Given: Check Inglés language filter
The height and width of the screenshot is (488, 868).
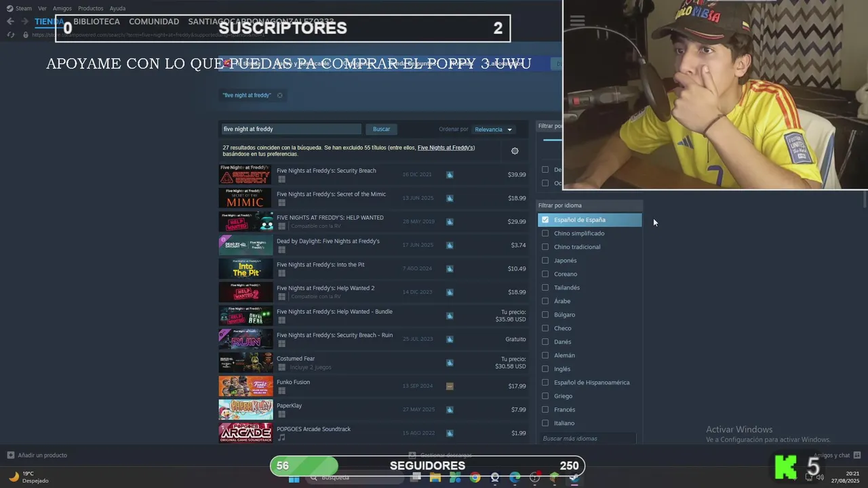Looking at the screenshot, I should [545, 369].
